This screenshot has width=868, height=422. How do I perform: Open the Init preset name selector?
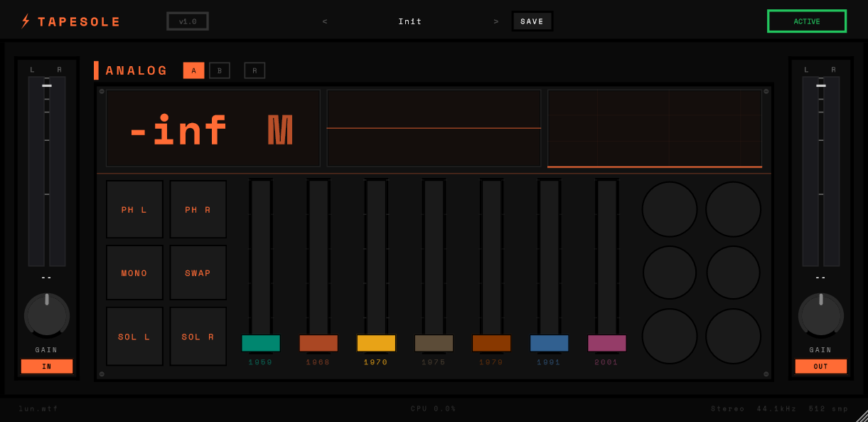coord(410,21)
